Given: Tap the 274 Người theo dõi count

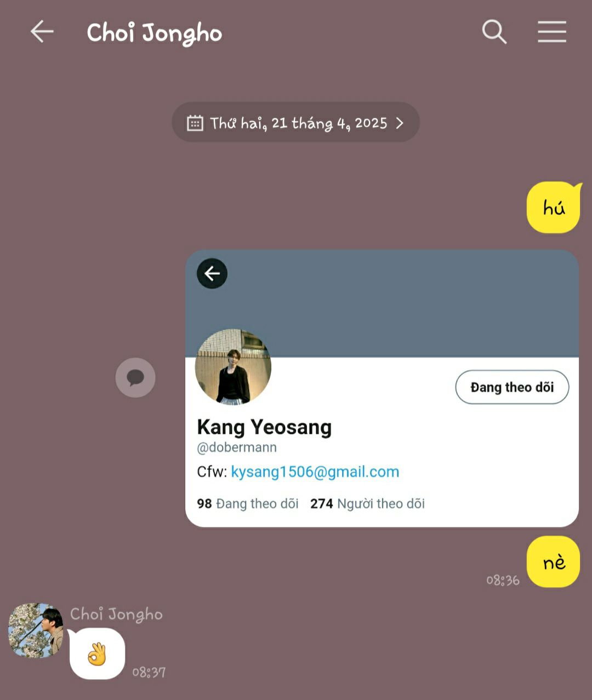Looking at the screenshot, I should point(367,503).
